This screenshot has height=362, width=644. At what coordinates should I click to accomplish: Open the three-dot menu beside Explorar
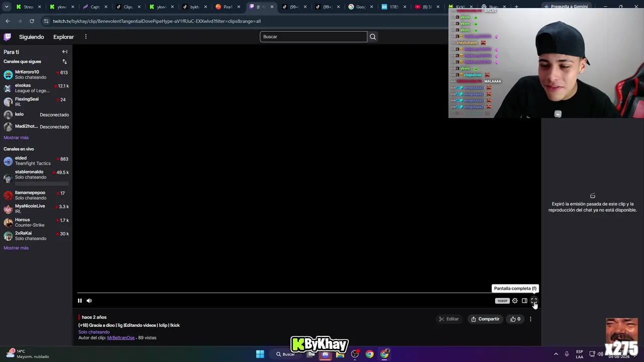86,37
